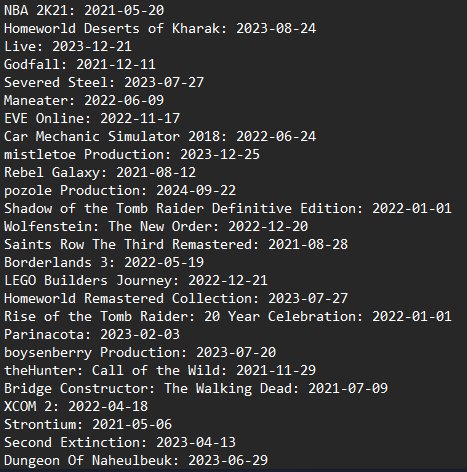Click the NBA 2K21 line
The image size is (467, 472).
(84, 10)
